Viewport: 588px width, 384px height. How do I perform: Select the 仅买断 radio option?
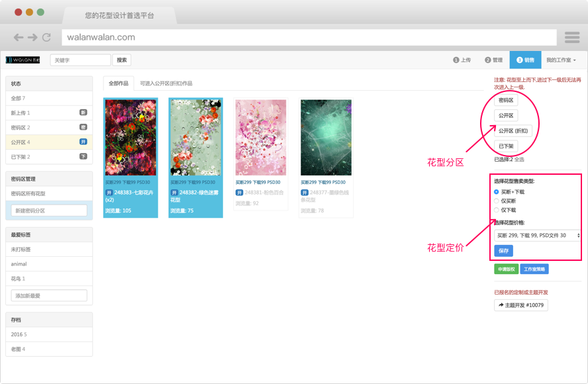(497, 201)
